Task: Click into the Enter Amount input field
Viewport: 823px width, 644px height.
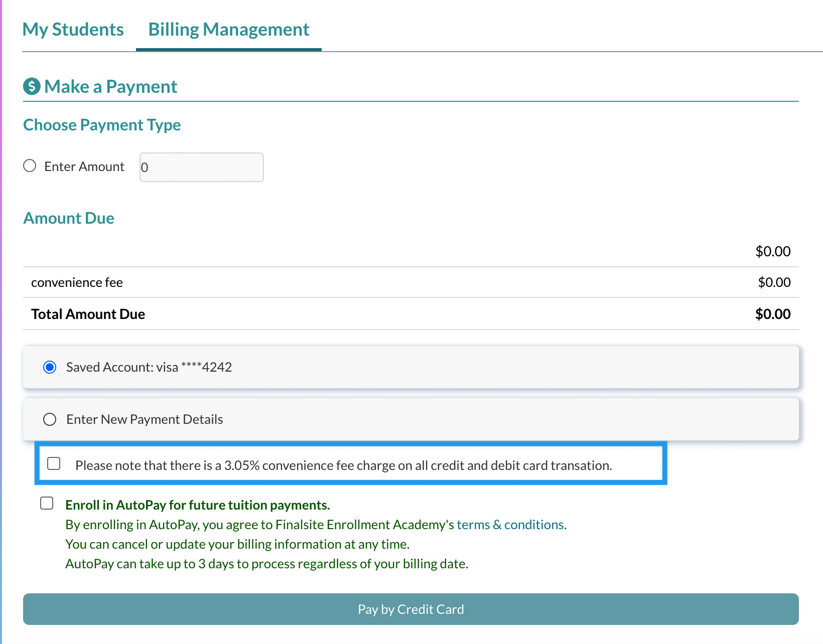Action: (202, 168)
